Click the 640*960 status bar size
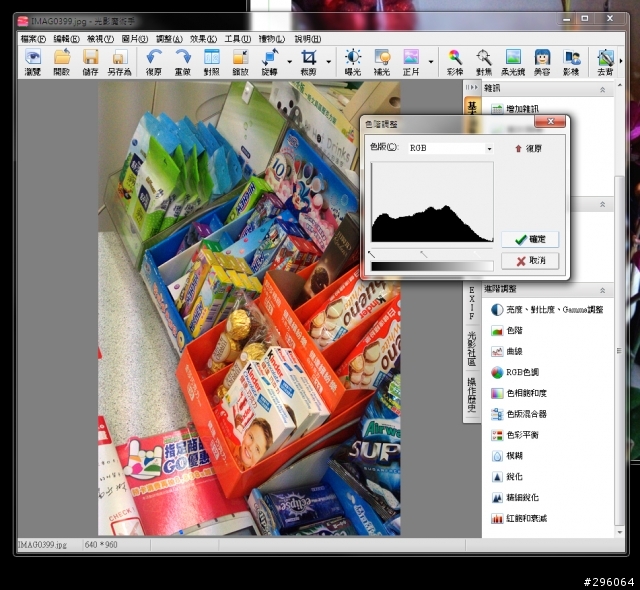This screenshot has height=590, width=640. click(101, 545)
